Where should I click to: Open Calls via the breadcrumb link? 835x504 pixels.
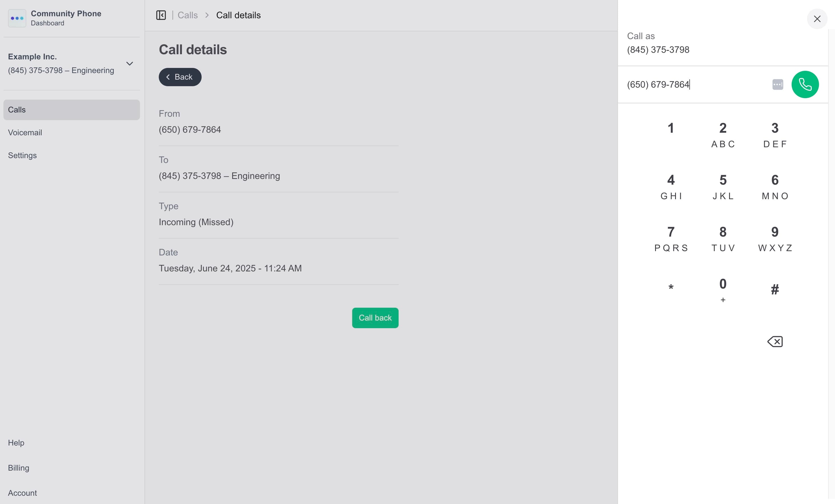pos(187,15)
